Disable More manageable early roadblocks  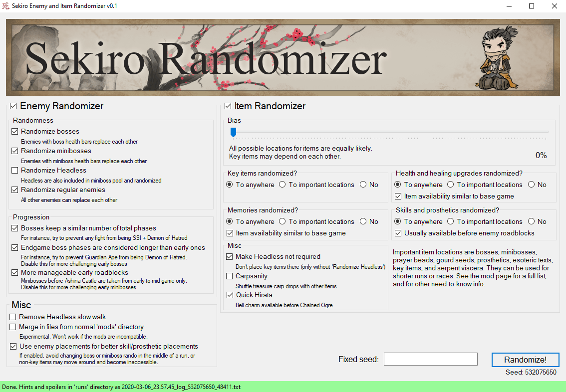point(15,273)
